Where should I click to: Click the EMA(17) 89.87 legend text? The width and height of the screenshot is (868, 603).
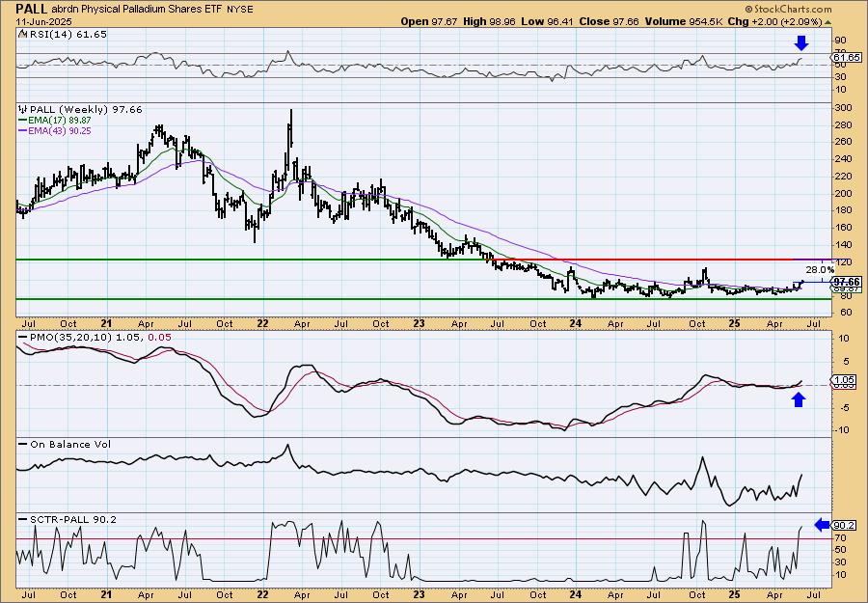pyautogui.click(x=60, y=121)
